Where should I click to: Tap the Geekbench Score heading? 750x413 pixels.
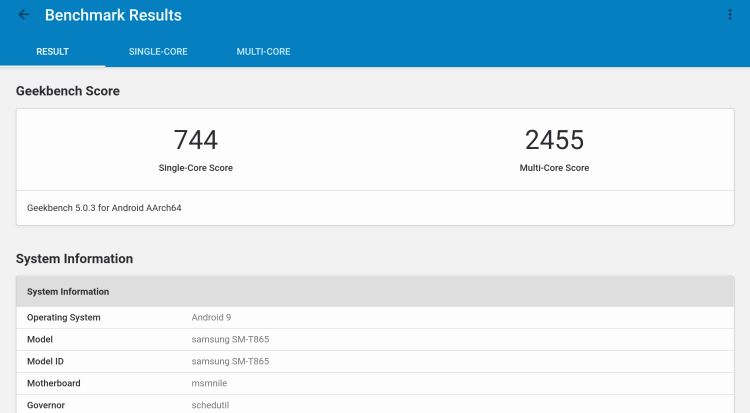click(67, 91)
